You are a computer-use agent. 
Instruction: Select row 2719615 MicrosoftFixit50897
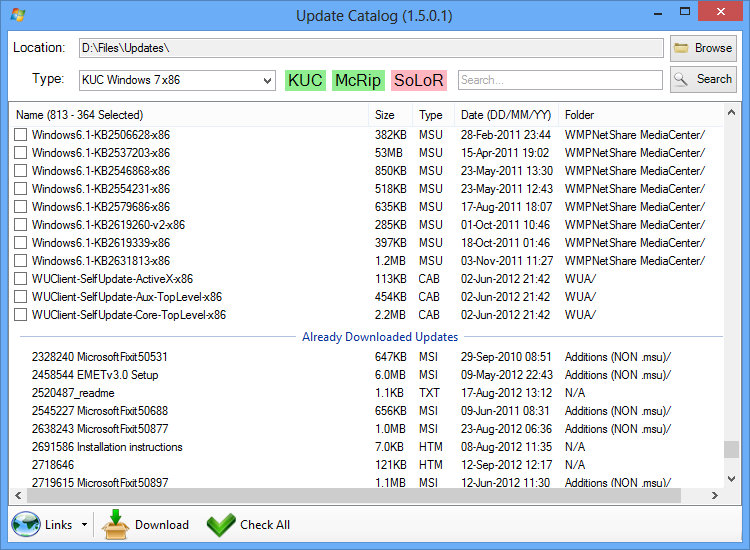(366, 482)
